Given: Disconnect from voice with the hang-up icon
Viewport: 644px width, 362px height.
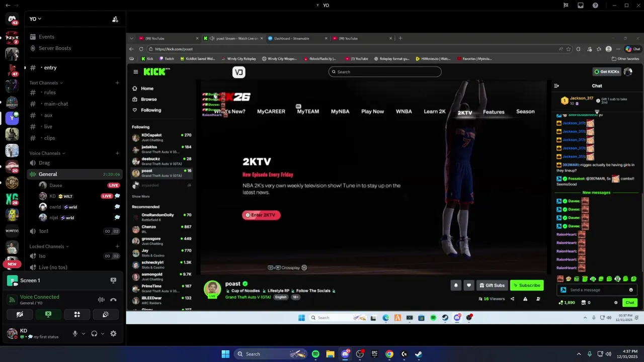Looking at the screenshot, I should pos(114,300).
